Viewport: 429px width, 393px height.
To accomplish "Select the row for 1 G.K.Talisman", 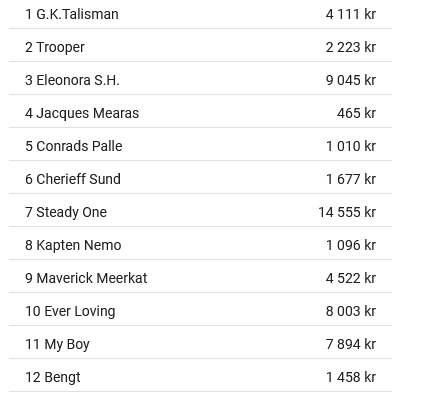I will 200,14.
